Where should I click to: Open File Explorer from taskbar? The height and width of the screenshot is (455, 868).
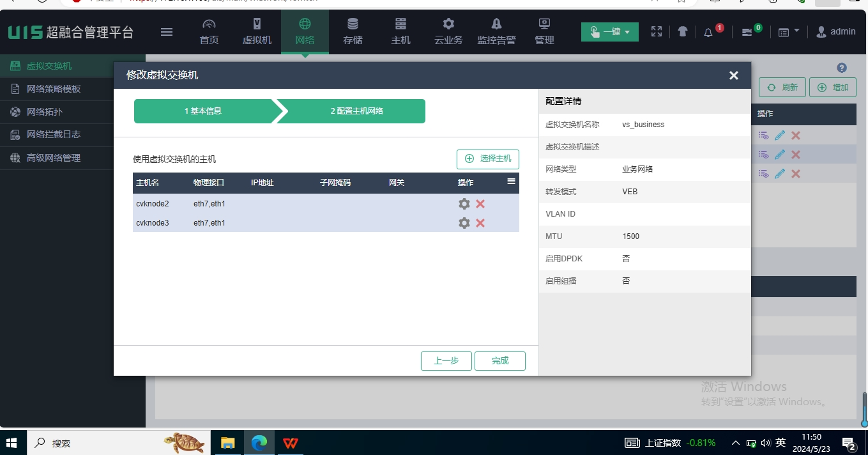tap(228, 442)
